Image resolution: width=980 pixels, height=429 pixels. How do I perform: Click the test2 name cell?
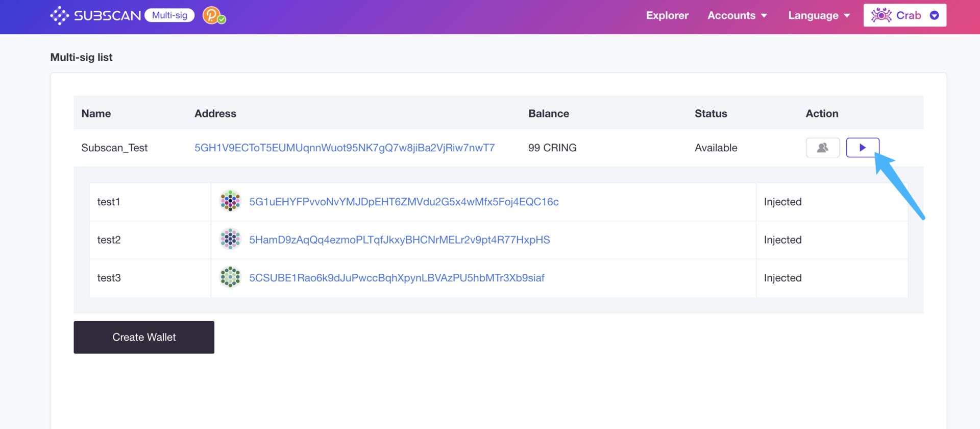(150, 240)
